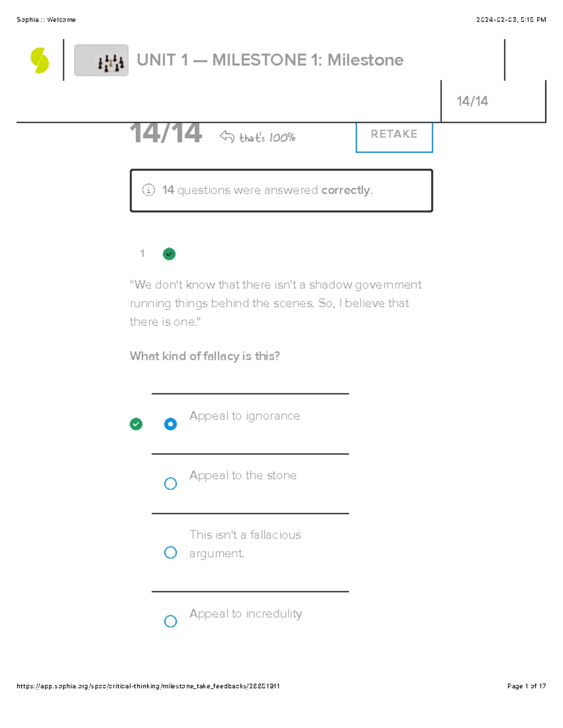Click the "14 questions were answered correctly" banner
Screen dimensions: 563x728
(x=281, y=190)
